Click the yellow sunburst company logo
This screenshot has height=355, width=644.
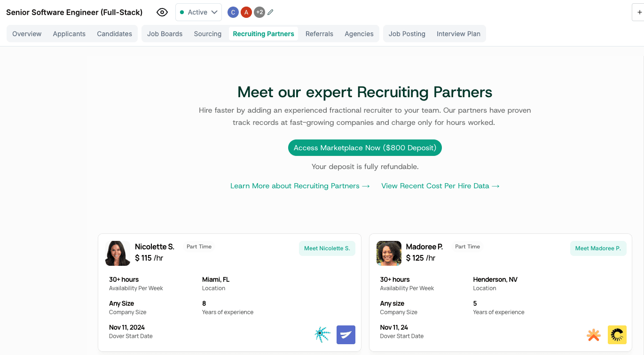(617, 335)
